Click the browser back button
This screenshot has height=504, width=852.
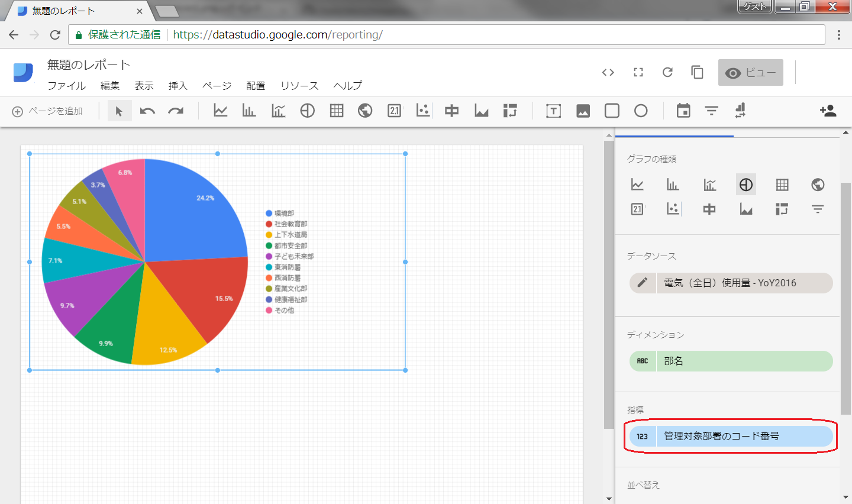pos(14,35)
